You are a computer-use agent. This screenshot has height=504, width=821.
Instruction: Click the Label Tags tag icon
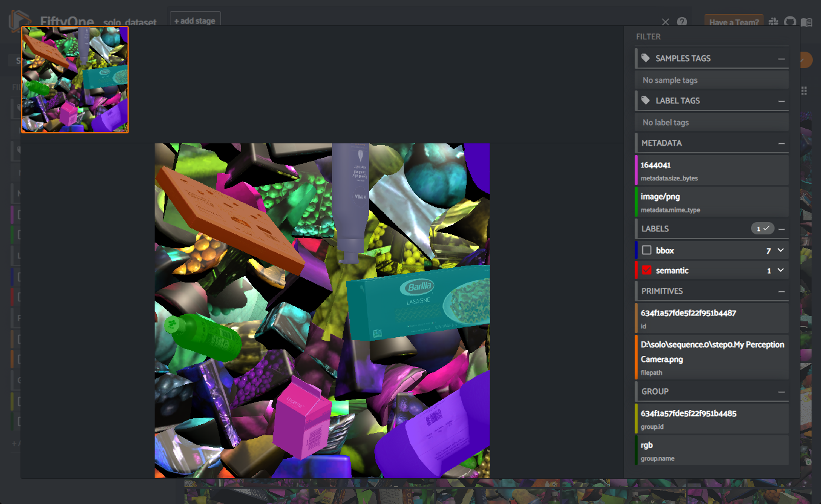point(646,100)
